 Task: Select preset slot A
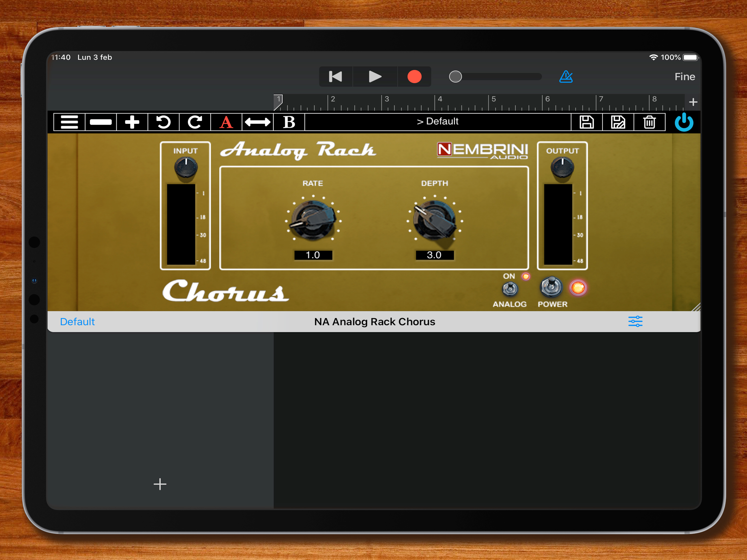click(226, 122)
